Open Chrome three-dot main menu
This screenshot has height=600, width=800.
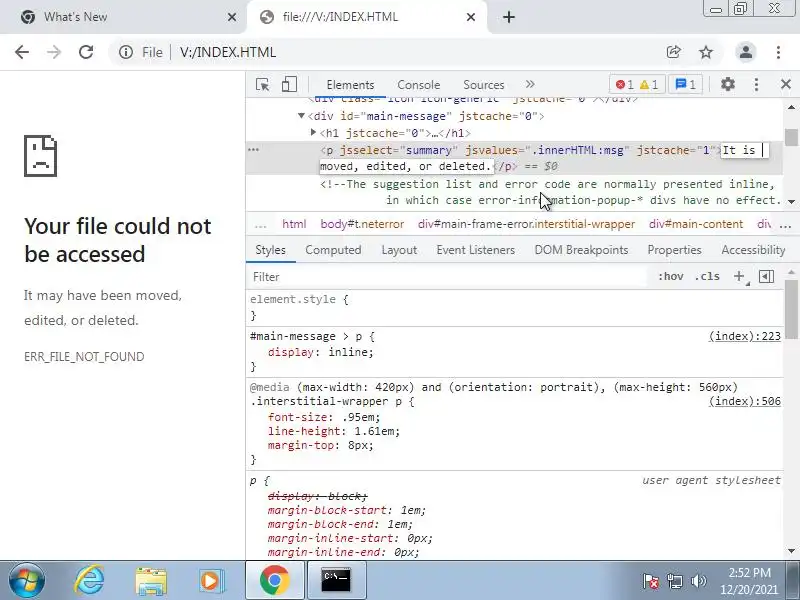(778, 52)
